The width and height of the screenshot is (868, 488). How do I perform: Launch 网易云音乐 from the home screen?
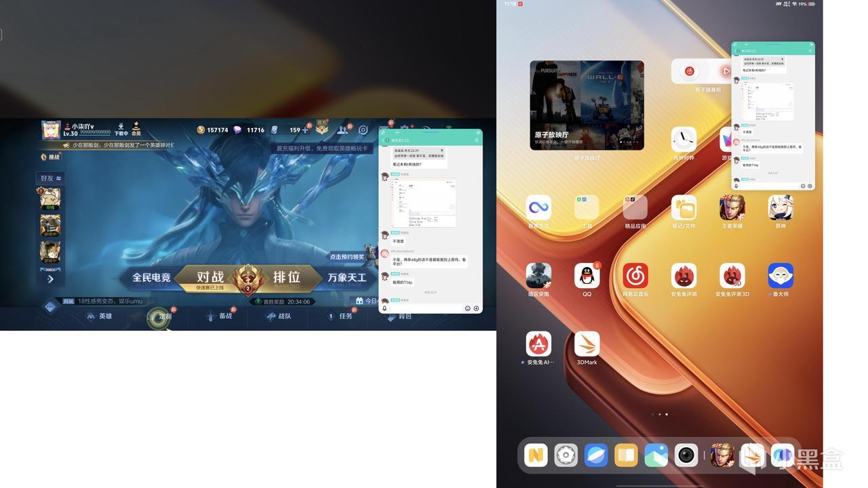click(x=635, y=276)
